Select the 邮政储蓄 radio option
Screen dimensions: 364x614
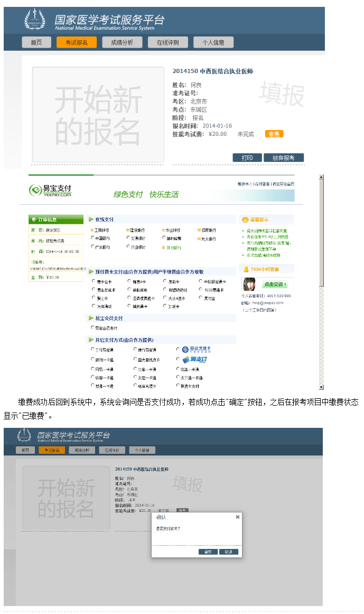(x=164, y=237)
